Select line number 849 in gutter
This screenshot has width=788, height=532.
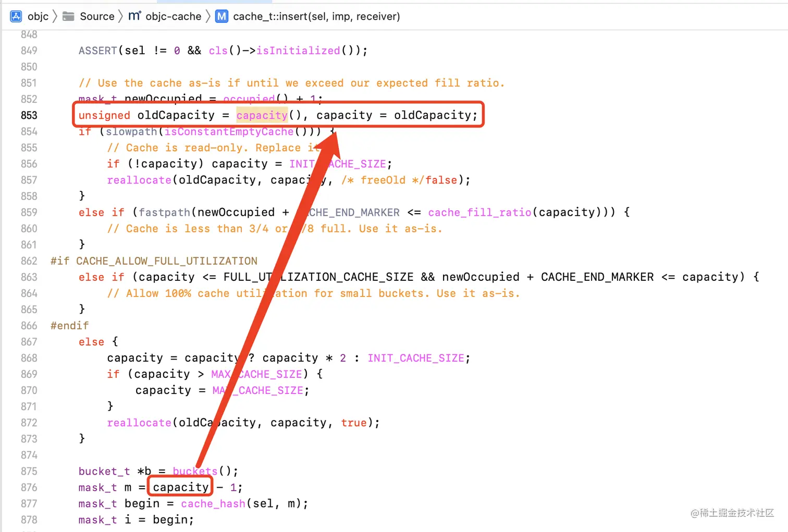[x=29, y=51]
